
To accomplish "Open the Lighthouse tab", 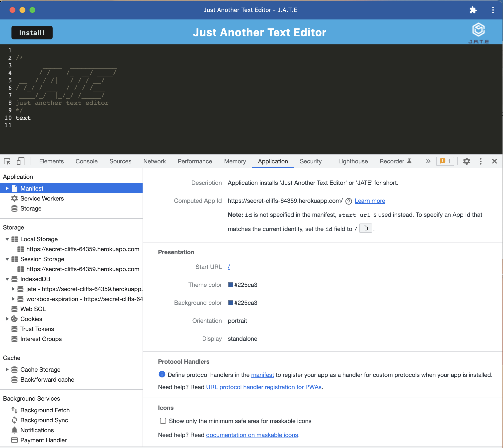I will pos(353,161).
